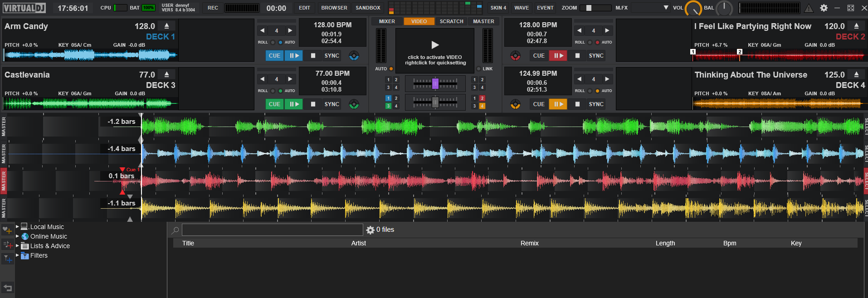
Task: Expand the Filters tree node
Action: click(17, 255)
